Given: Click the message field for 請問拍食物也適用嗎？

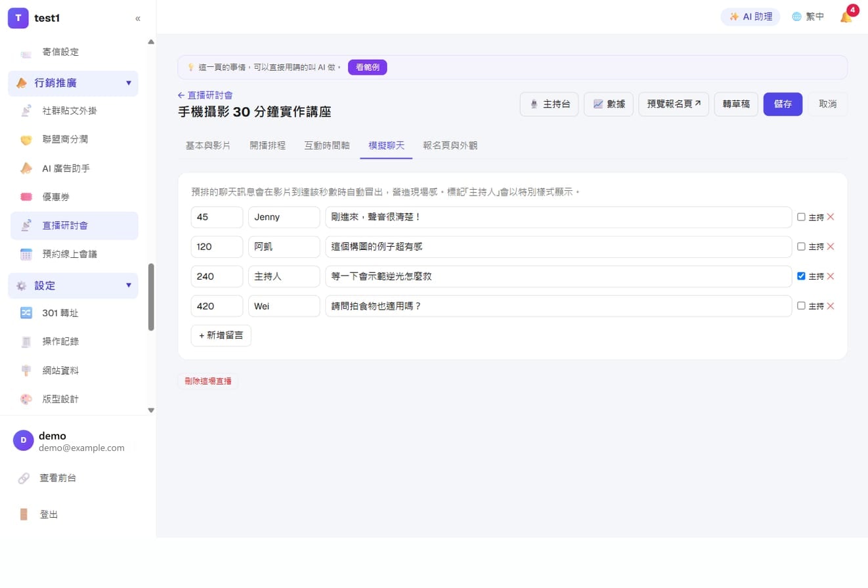Looking at the screenshot, I should point(558,306).
